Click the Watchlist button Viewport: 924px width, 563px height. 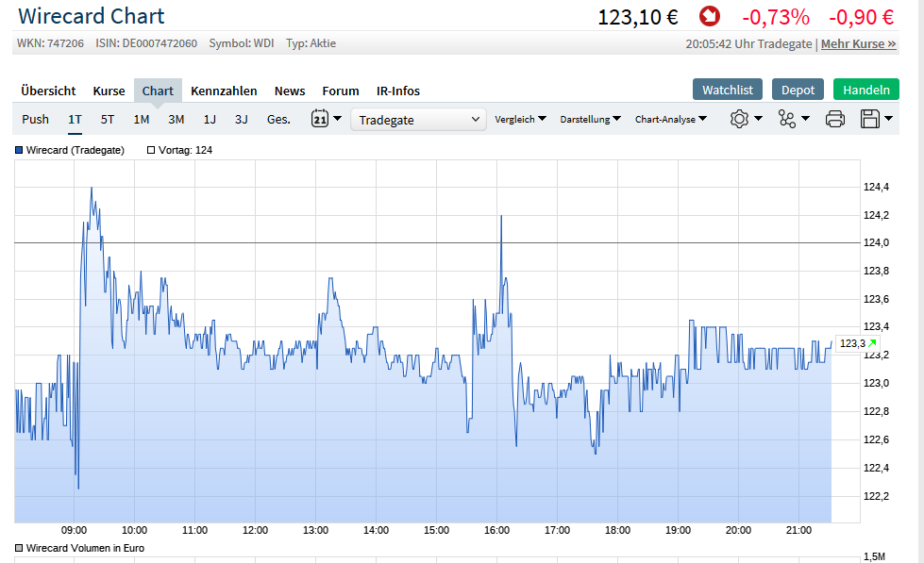coord(727,90)
